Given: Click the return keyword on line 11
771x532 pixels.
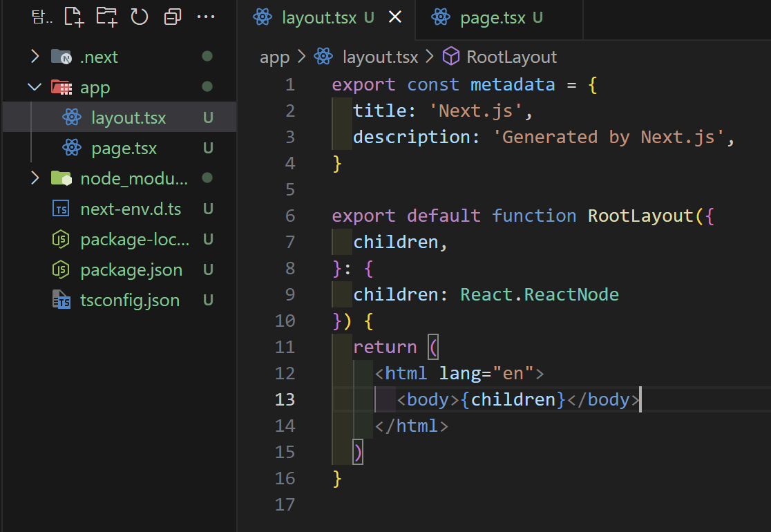Looking at the screenshot, I should point(385,347).
